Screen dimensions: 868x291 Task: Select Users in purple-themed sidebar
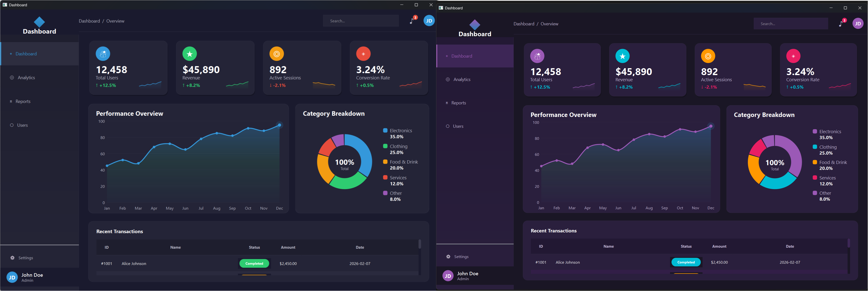[x=458, y=126]
